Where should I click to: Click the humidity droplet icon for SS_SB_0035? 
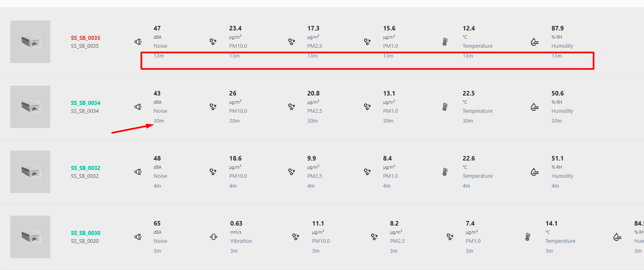[534, 42]
